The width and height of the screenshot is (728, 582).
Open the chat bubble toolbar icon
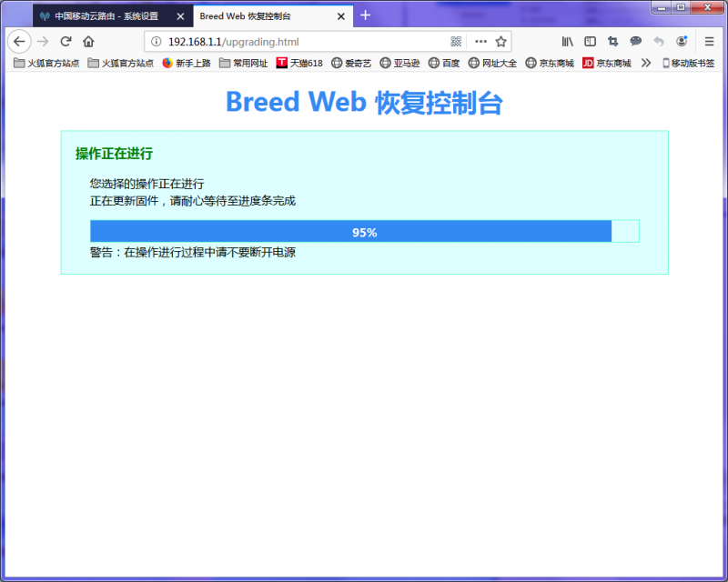pyautogui.click(x=636, y=42)
